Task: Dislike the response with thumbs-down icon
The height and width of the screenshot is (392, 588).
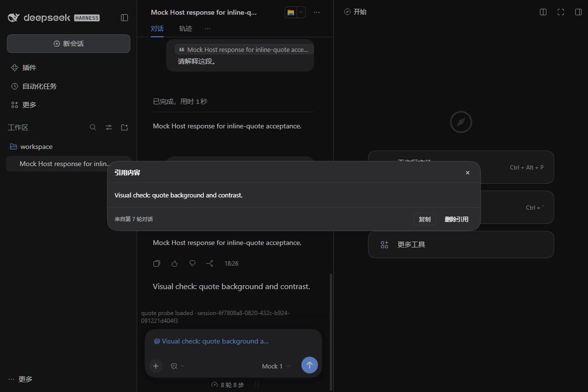Action: (192, 264)
